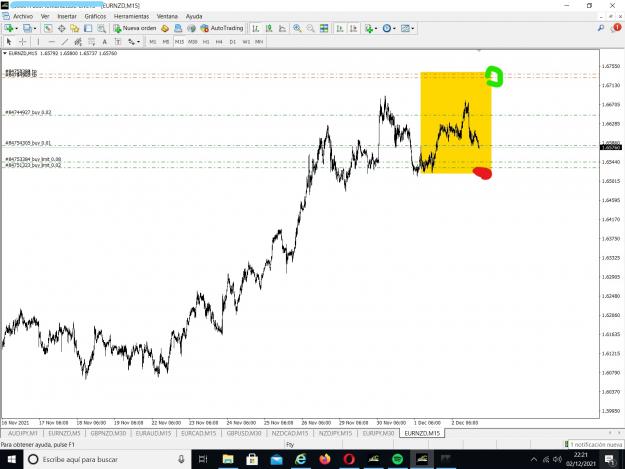
Task: Switch to NZDCAD,M15 chart tab
Action: (290, 433)
